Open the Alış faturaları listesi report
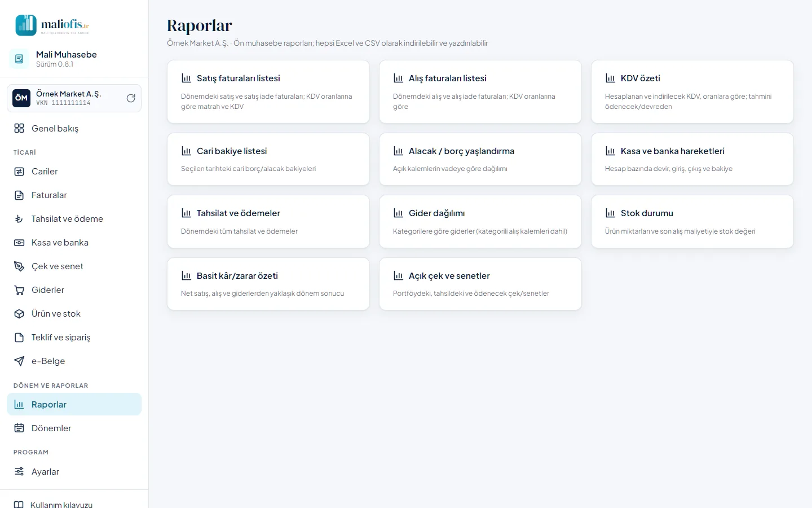Image resolution: width=812 pixels, height=508 pixels. (480, 92)
